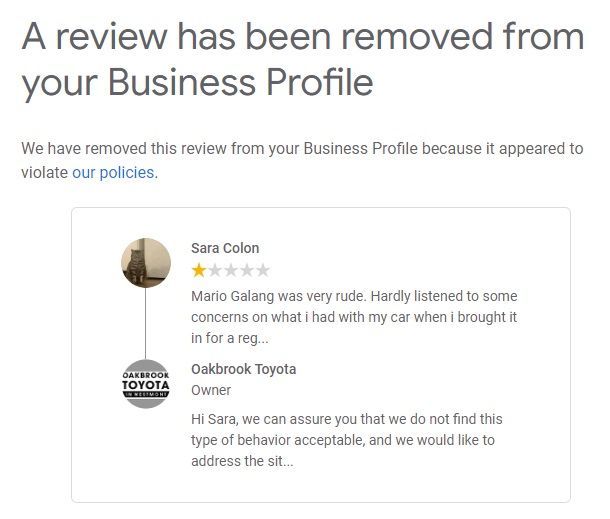Viewport: 610px width, 519px height.
Task: Open the "our policies" link
Action: click(x=113, y=172)
